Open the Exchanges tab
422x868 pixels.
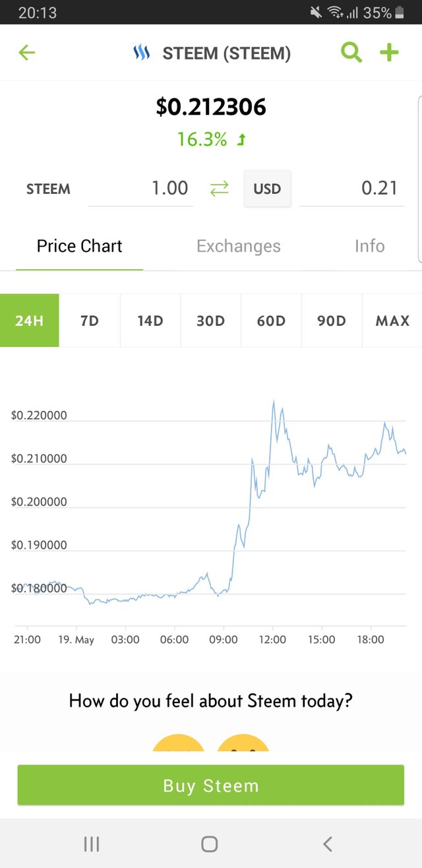[x=239, y=246]
